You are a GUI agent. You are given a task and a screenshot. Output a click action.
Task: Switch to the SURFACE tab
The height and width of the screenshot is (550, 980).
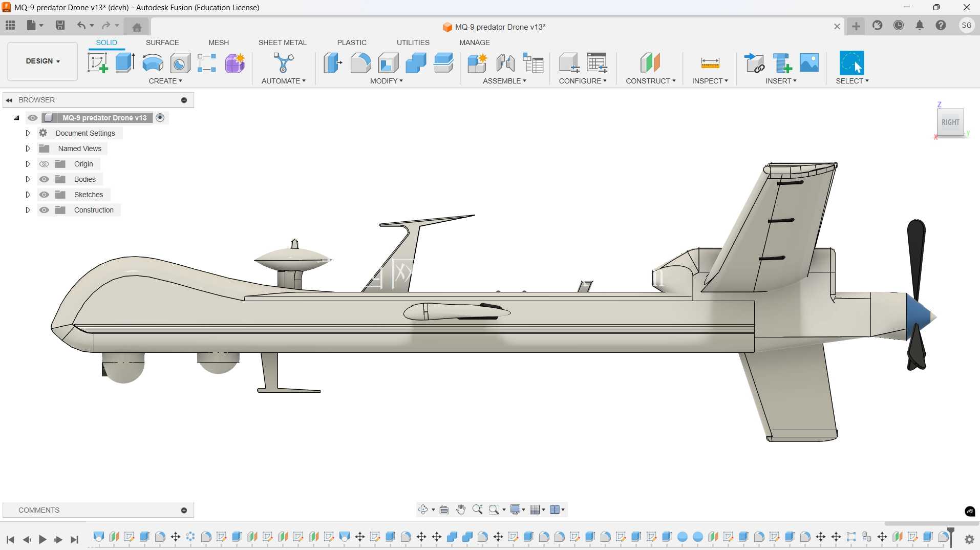coord(162,43)
